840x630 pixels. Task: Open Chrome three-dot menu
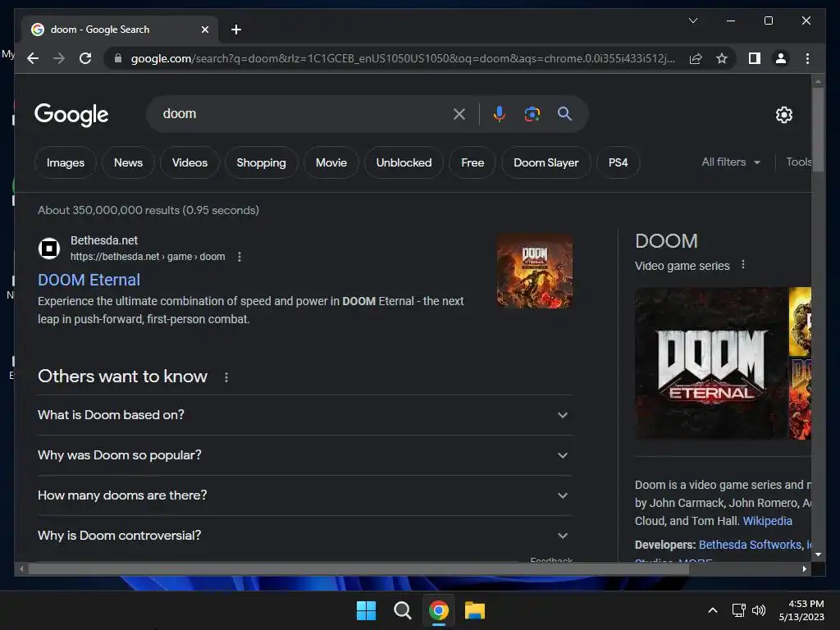[x=807, y=58]
